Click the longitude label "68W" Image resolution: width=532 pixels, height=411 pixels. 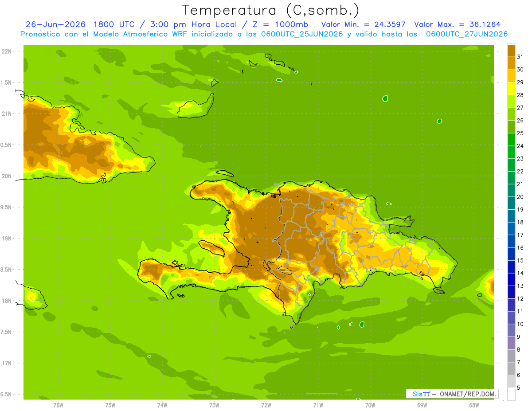(474, 405)
